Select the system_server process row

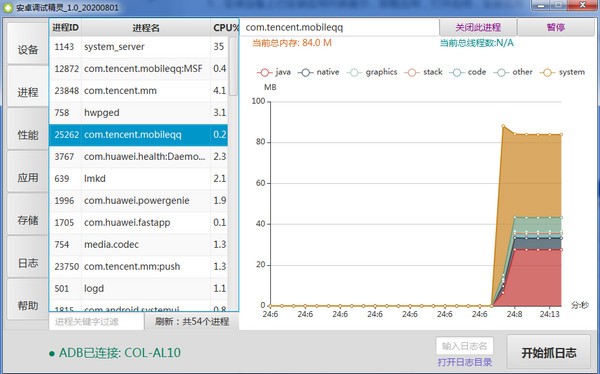tap(139, 47)
